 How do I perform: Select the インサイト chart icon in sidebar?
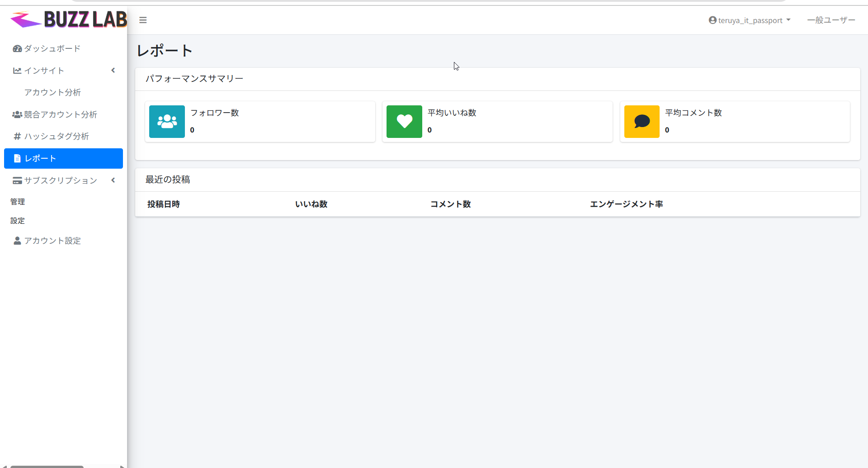pos(17,71)
